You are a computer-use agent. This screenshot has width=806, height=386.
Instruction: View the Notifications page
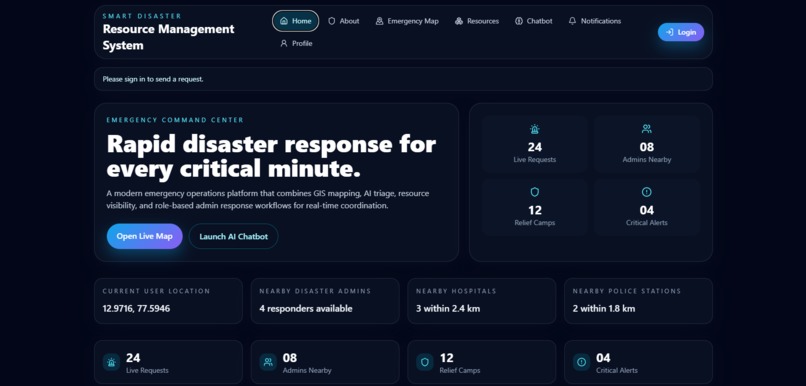(x=595, y=21)
